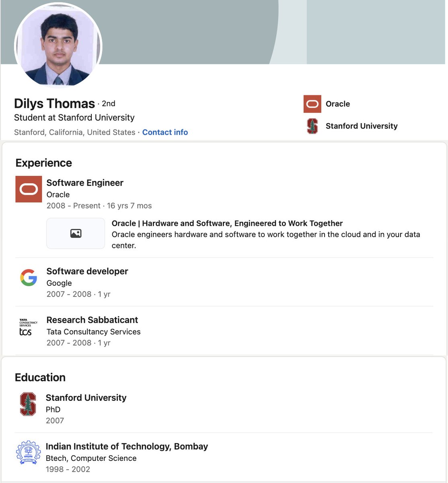Click the Oracle logo in the Experience section
The image size is (448, 483).
[x=28, y=189]
